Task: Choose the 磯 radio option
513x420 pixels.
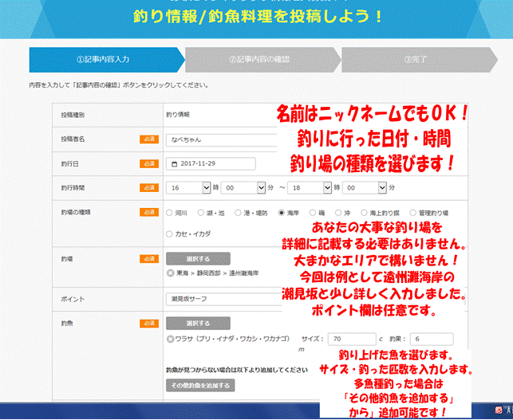Action: (313, 213)
